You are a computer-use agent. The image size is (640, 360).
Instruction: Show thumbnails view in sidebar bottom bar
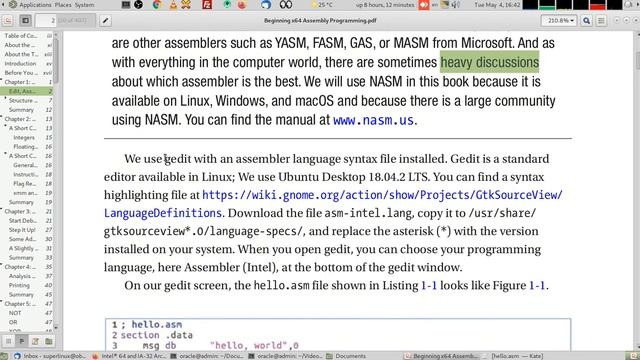click(x=9, y=341)
